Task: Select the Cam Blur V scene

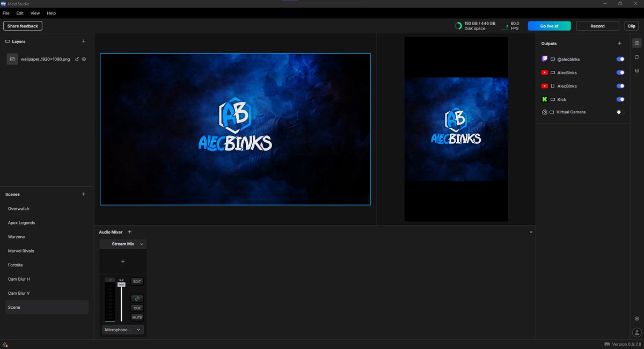Action: click(47, 293)
